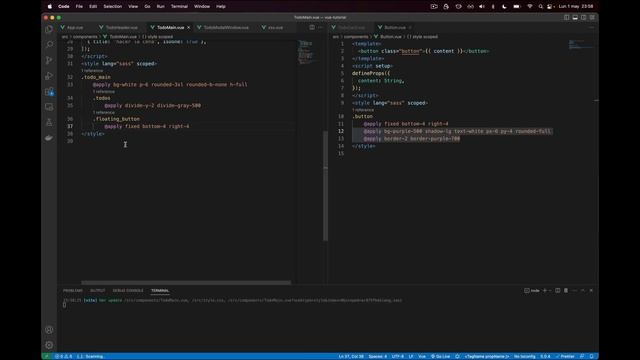Viewport: 640px width, 360px height.
Task: Open the OUTPUT panel tab
Action: (98, 291)
